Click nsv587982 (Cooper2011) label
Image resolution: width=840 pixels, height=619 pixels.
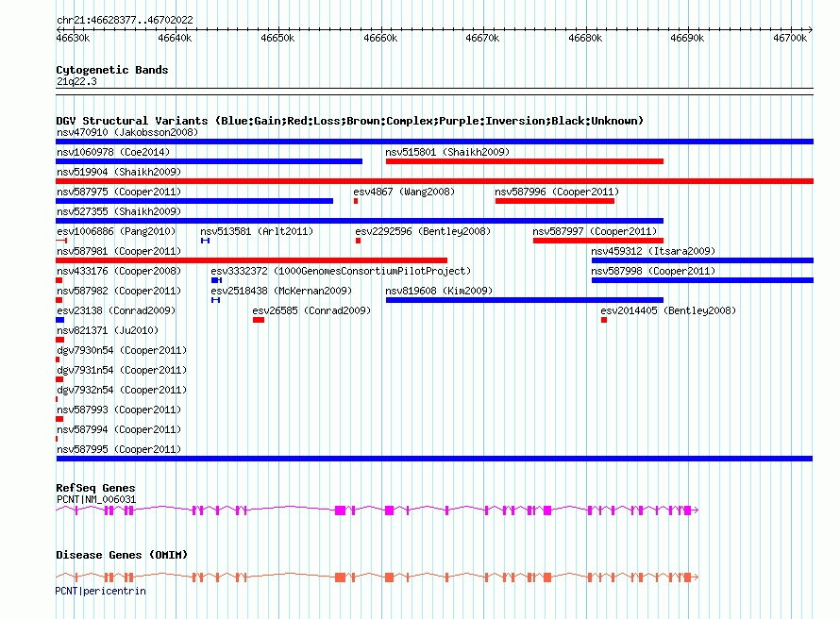[119, 291]
